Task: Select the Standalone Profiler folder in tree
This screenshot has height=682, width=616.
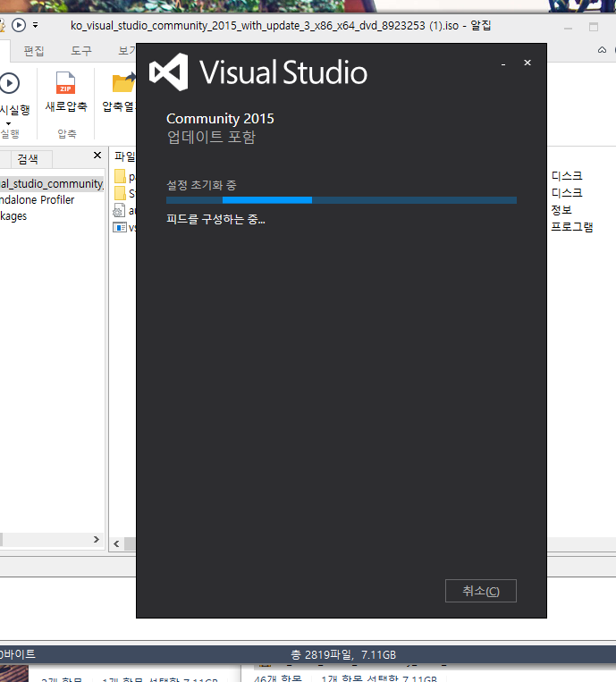Action: (x=38, y=199)
